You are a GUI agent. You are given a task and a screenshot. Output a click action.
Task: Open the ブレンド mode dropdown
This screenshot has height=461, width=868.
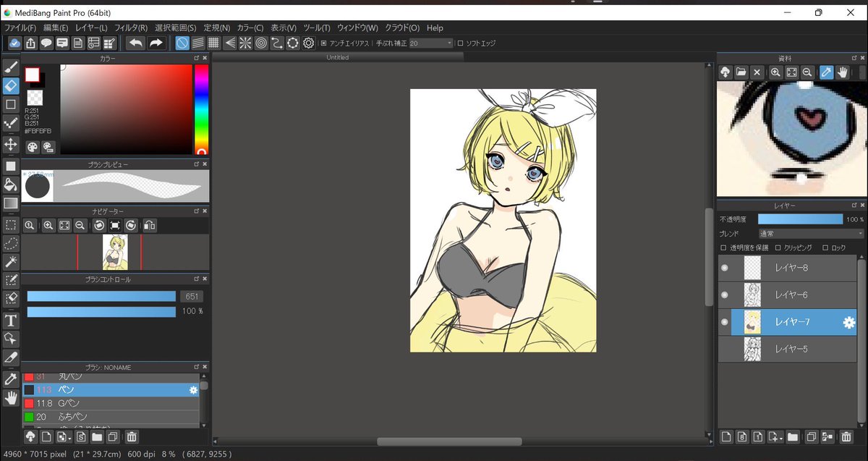point(811,234)
